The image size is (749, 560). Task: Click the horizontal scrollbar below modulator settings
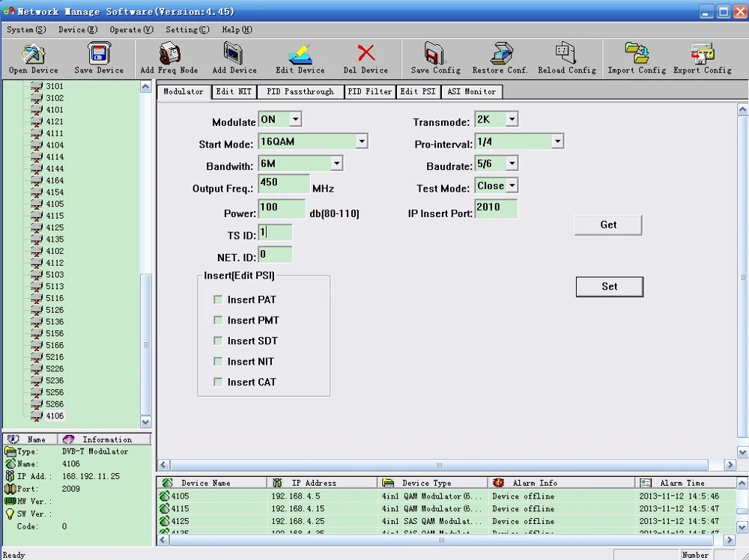tap(439, 465)
